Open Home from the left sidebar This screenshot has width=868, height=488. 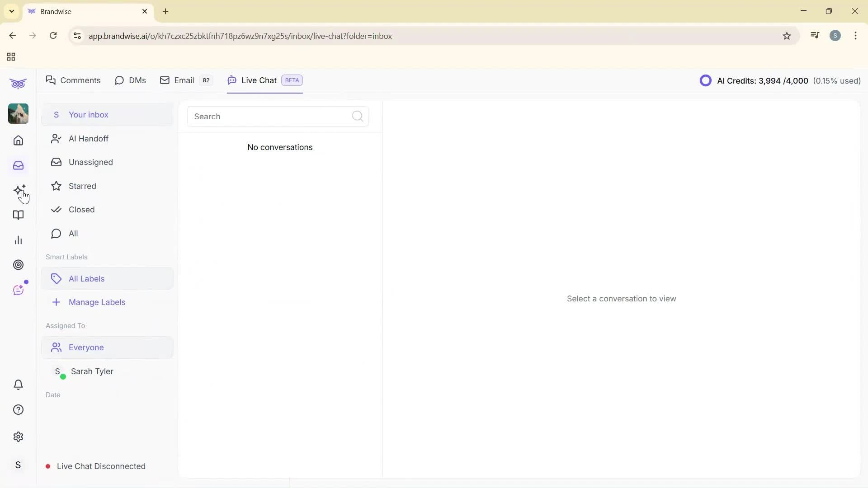18,141
